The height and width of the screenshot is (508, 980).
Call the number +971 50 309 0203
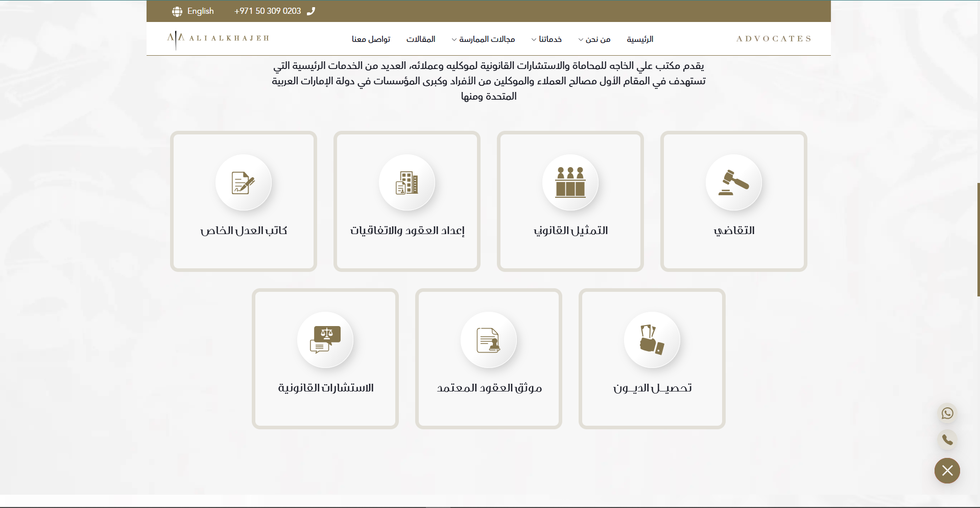click(268, 11)
